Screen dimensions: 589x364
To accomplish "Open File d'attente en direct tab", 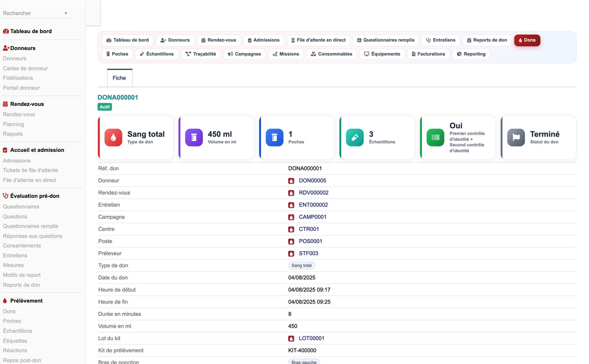I will tap(318, 40).
